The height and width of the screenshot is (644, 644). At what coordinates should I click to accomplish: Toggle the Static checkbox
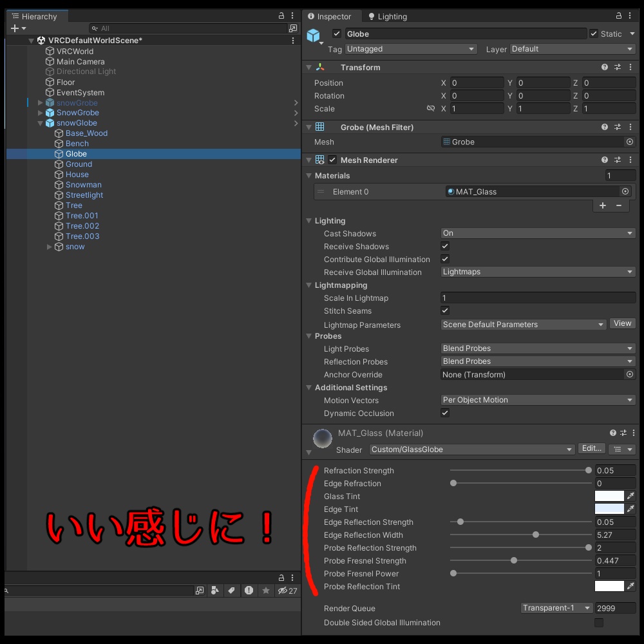point(594,33)
